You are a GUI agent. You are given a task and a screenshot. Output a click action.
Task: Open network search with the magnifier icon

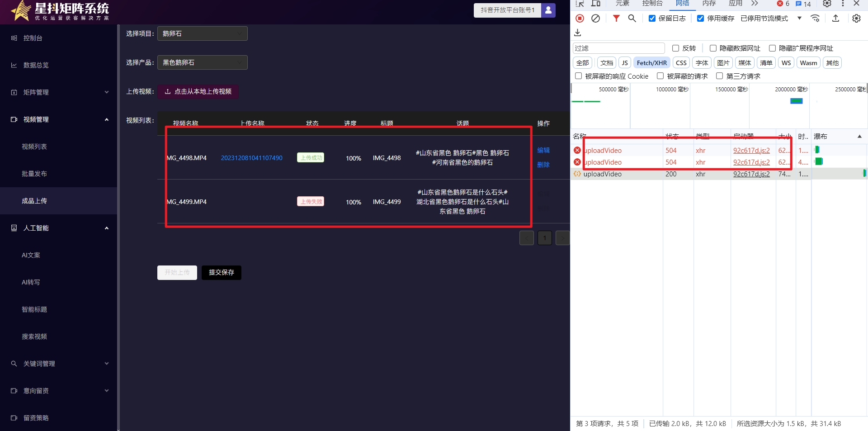point(632,18)
